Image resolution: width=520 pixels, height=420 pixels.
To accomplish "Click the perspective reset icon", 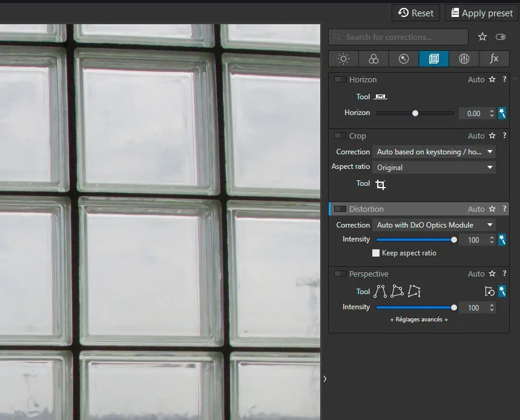I will point(490,292).
